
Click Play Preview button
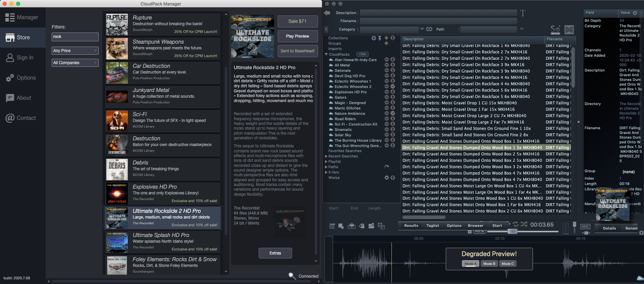point(298,36)
